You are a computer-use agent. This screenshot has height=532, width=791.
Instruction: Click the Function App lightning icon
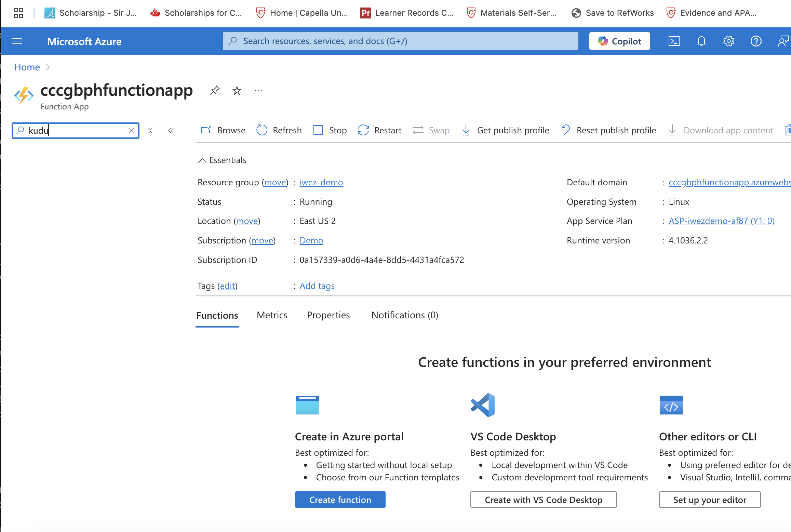coord(24,95)
